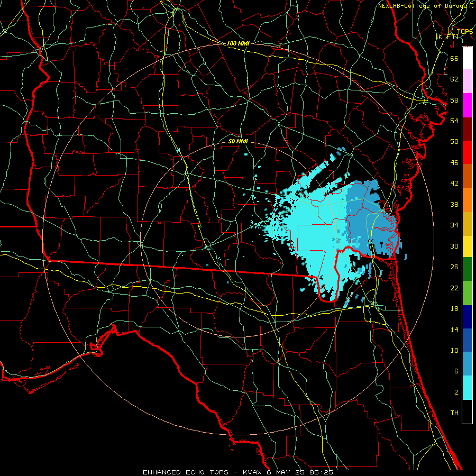The height and width of the screenshot is (476, 476).
Task: Click the 50 NMI range ring label
Action: pyautogui.click(x=238, y=141)
